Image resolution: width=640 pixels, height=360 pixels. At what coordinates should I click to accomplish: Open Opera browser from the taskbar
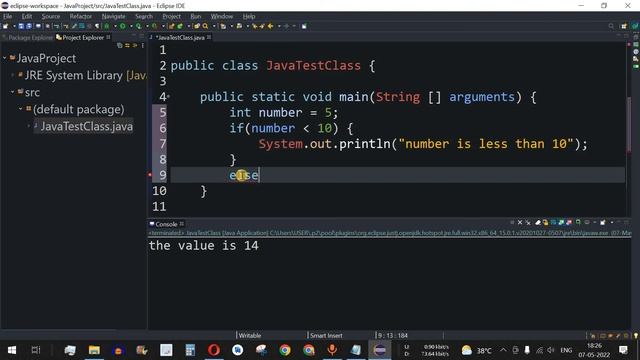(x=214, y=350)
